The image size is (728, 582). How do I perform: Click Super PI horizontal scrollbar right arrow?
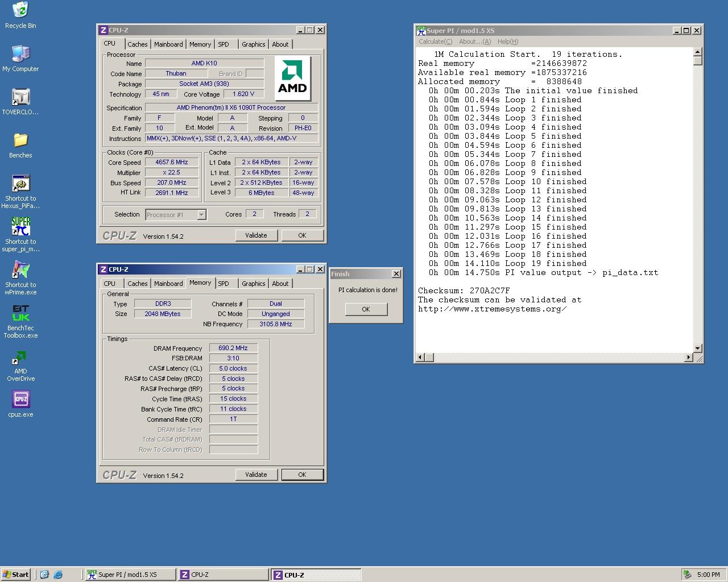pos(689,357)
